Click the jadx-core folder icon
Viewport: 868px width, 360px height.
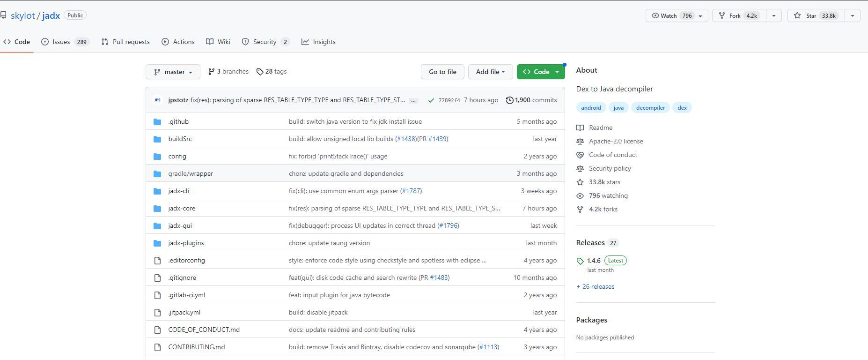click(157, 208)
